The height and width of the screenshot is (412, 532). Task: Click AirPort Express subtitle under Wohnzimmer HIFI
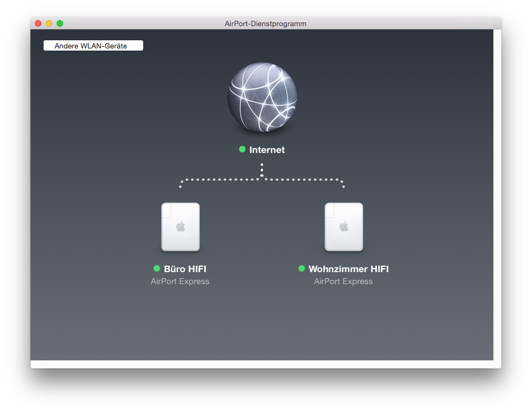[344, 281]
